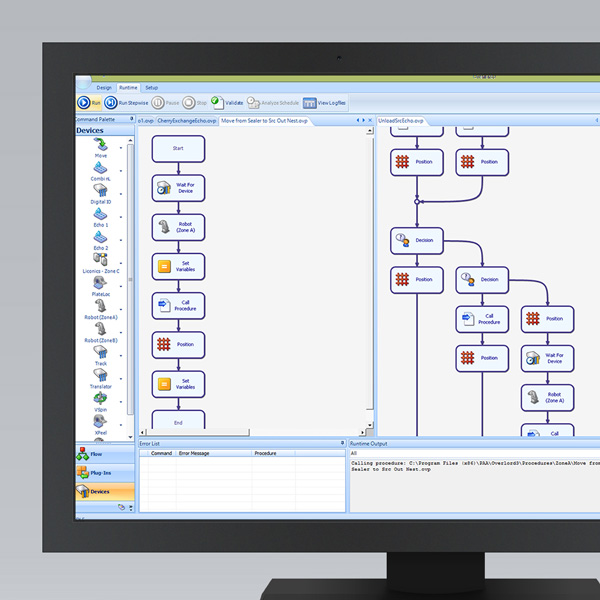Open View Logfiles from toolbar
The image size is (600, 600).
[x=324, y=103]
